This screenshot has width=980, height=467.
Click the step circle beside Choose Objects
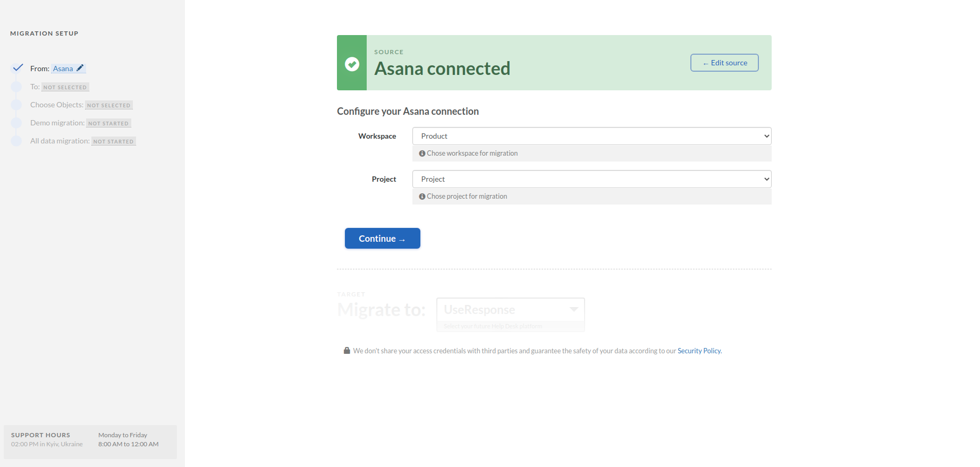(x=16, y=105)
